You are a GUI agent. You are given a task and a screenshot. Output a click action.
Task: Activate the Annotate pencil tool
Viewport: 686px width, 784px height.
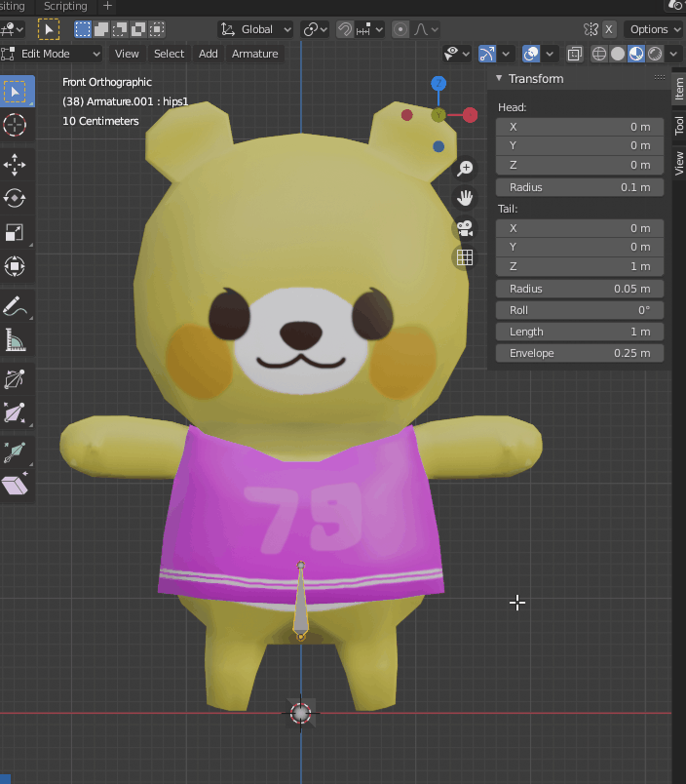click(15, 305)
